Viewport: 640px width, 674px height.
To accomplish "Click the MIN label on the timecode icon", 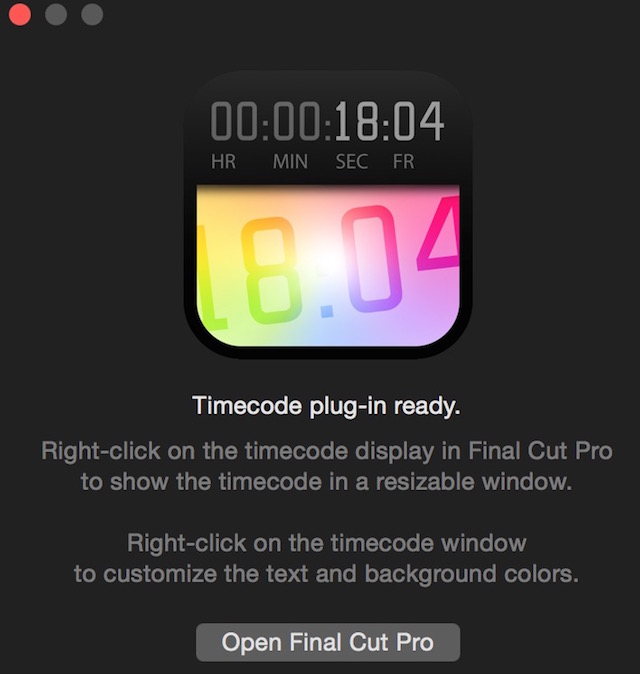I will click(x=291, y=162).
